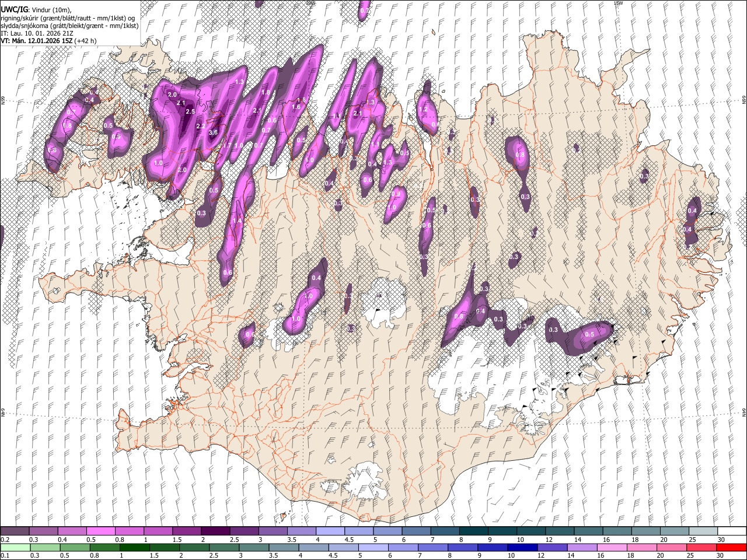Click the '1.7' snowfall value on the map
Image resolution: width=747 pixels, height=560 pixels.
[x=228, y=145]
